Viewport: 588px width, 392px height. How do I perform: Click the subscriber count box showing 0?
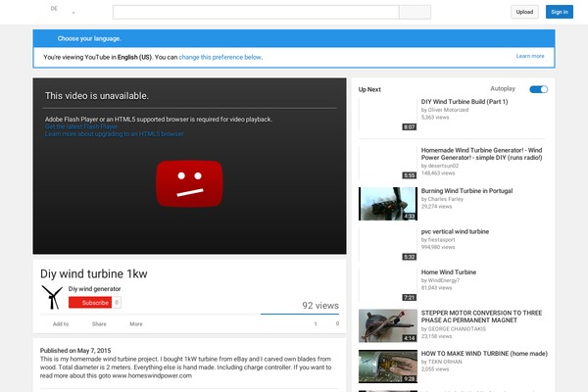pyautogui.click(x=117, y=303)
